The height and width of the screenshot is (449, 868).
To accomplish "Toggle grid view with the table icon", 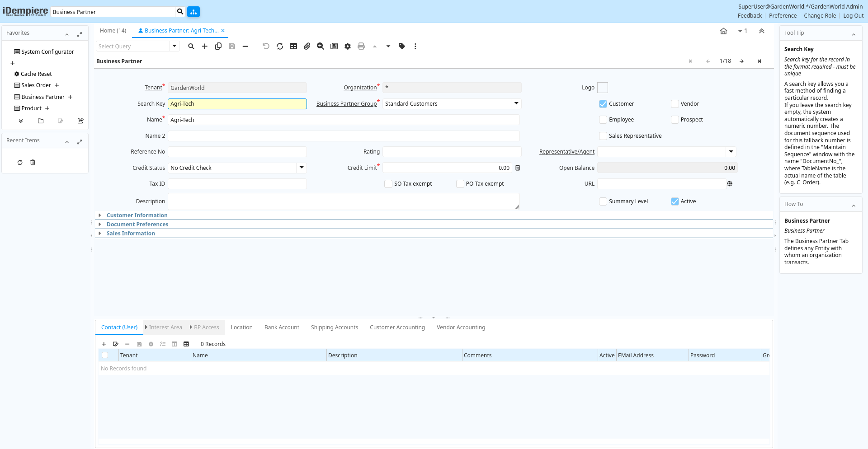I will click(x=293, y=46).
